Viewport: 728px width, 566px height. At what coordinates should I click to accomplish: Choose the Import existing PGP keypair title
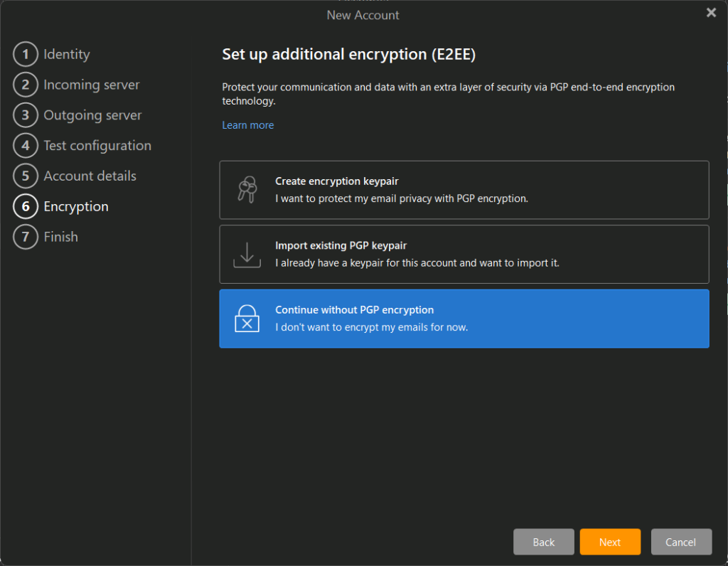[x=341, y=245]
